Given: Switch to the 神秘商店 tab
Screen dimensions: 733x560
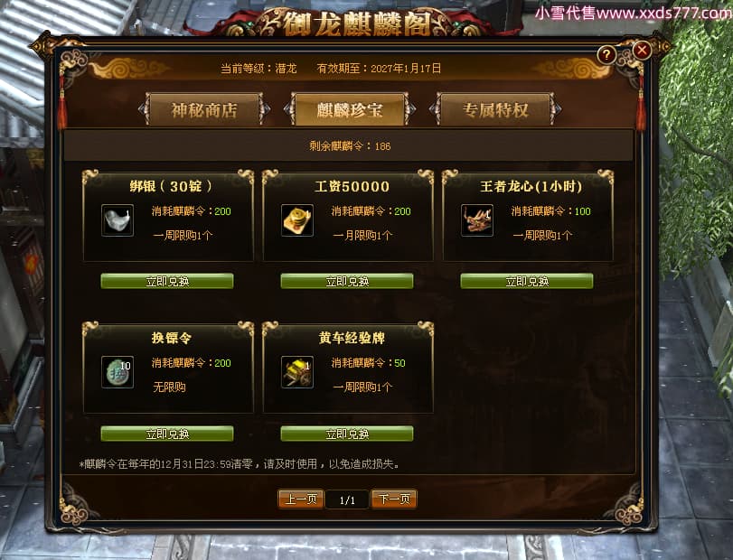Looking at the screenshot, I should tap(204, 110).
